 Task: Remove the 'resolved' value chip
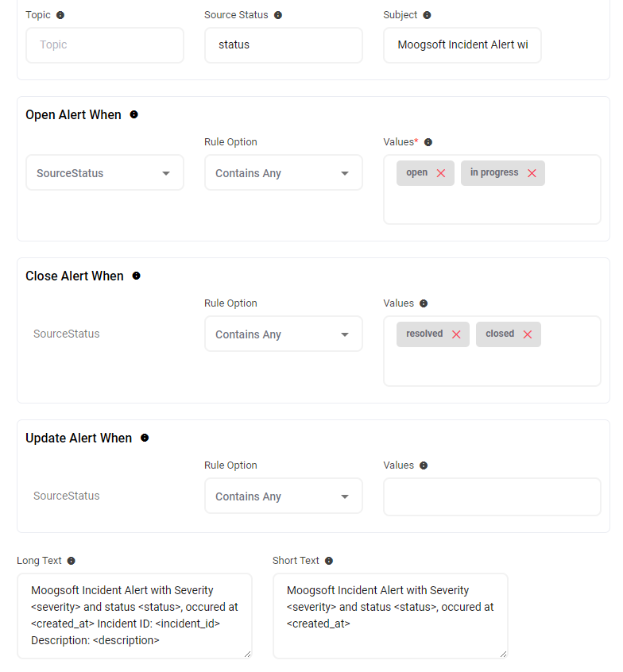pos(456,334)
